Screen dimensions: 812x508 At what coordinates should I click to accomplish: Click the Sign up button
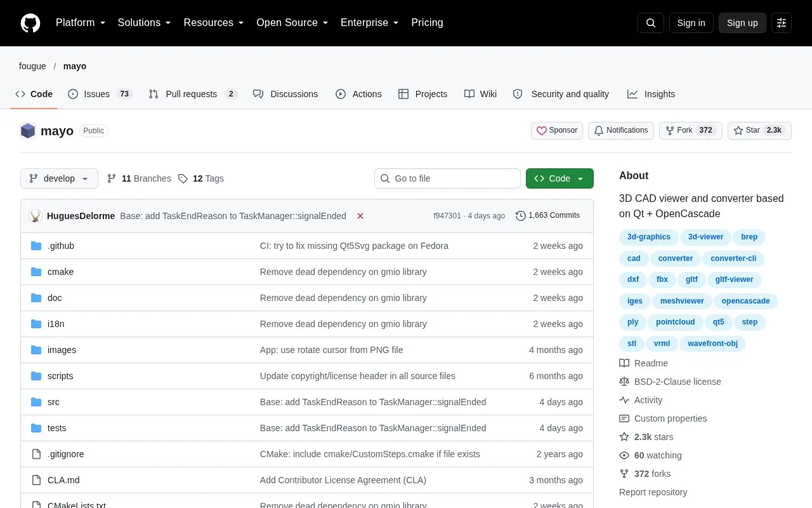[x=742, y=23]
